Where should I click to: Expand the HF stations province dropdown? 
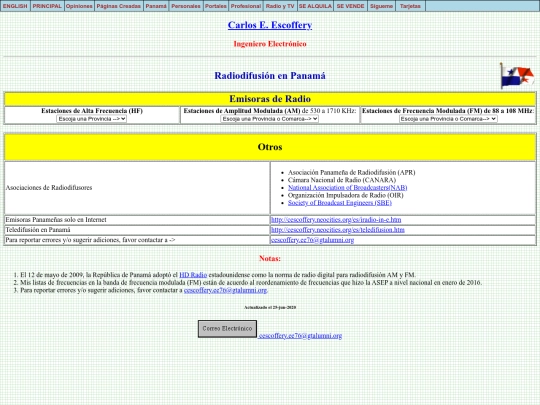click(x=92, y=119)
